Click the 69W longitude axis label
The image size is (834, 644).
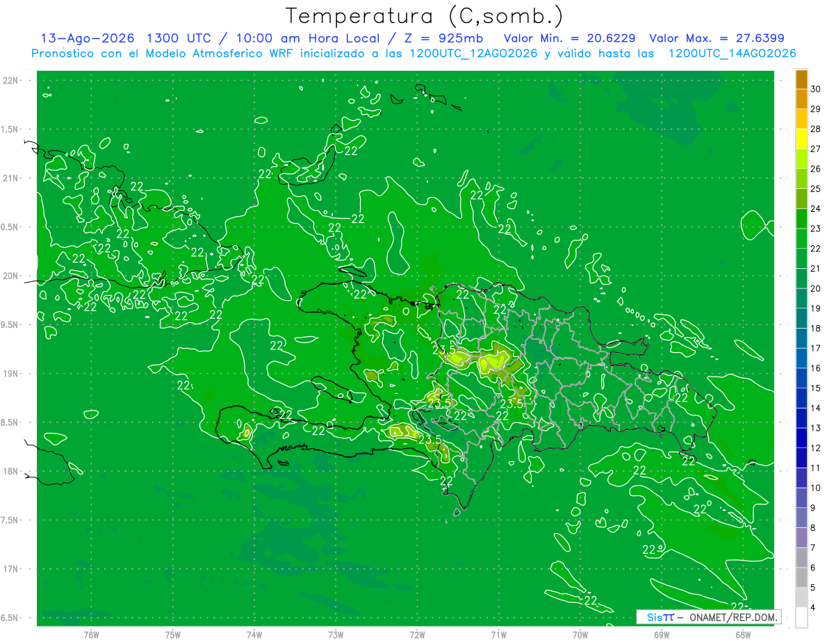[662, 635]
